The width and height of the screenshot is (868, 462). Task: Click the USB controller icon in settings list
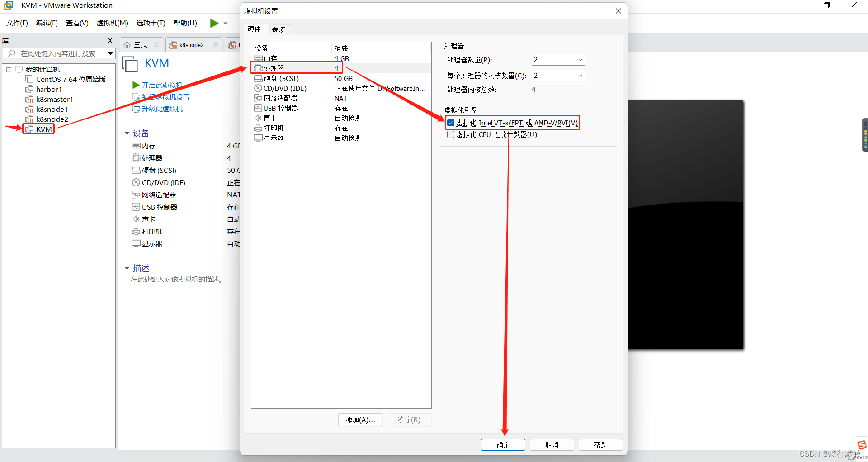coord(258,108)
